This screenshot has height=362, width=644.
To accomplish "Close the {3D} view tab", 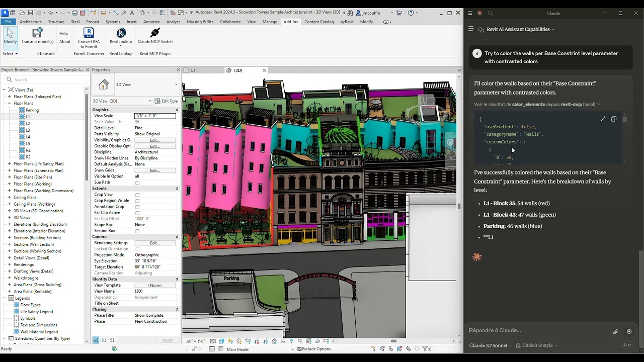I will pyautogui.click(x=264, y=70).
